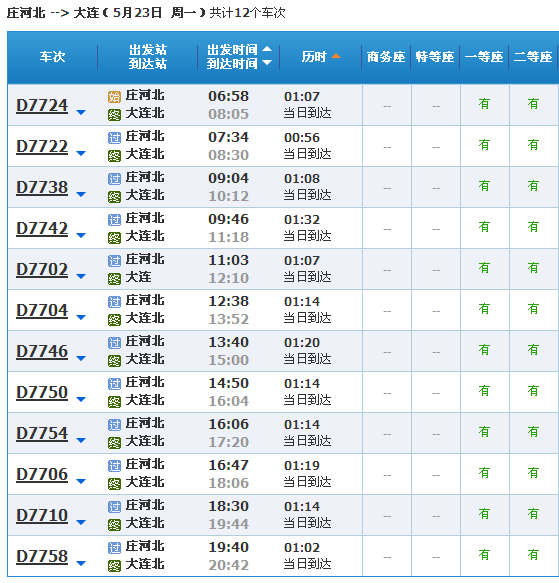Screen dimensions: 559x583
Task: Click the terminal-station icon in the D7750 row
Action: (114, 402)
